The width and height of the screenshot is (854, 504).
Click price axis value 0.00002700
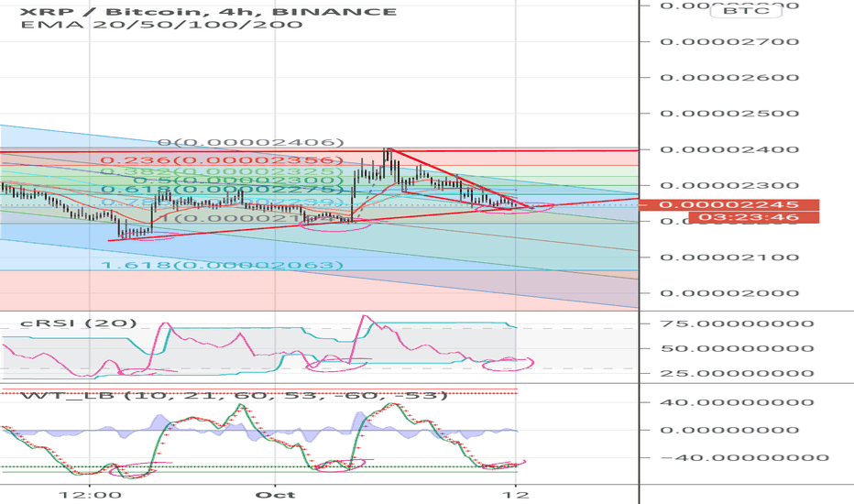click(729, 42)
